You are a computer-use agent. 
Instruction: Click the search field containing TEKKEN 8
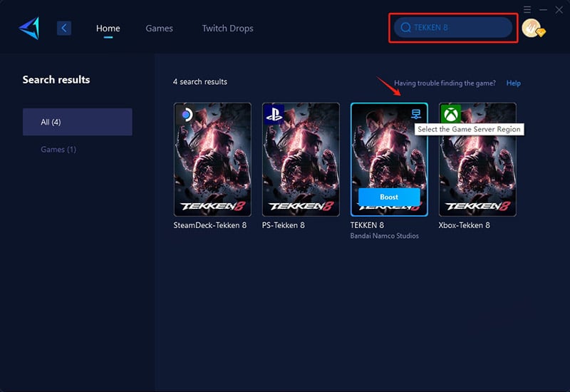tap(453, 27)
